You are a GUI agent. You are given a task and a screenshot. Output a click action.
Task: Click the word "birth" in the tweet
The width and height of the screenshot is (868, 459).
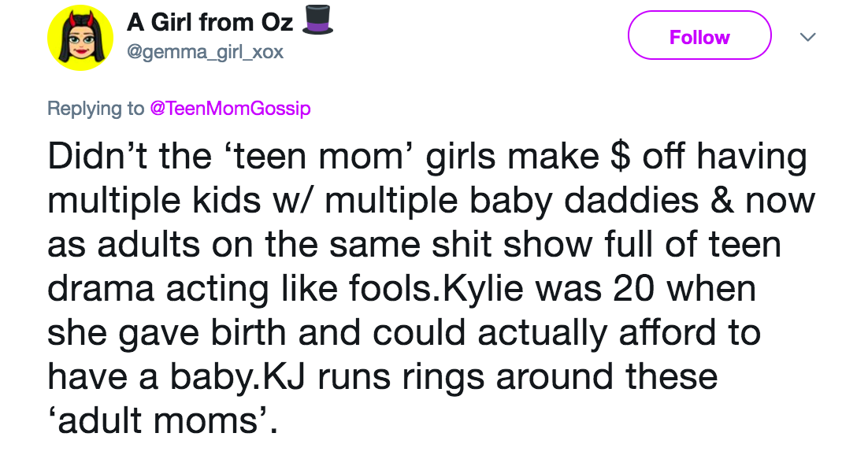tap(250, 332)
